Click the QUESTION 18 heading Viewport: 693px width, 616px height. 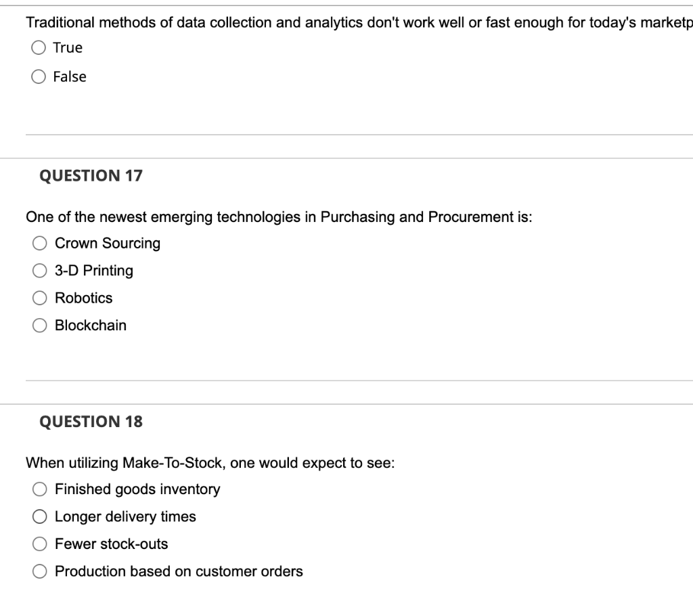(89, 421)
